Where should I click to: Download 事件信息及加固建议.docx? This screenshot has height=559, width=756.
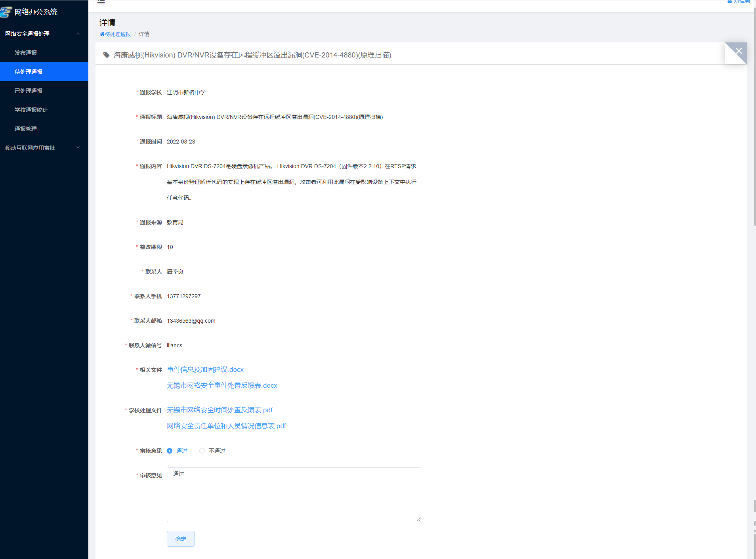[205, 369]
